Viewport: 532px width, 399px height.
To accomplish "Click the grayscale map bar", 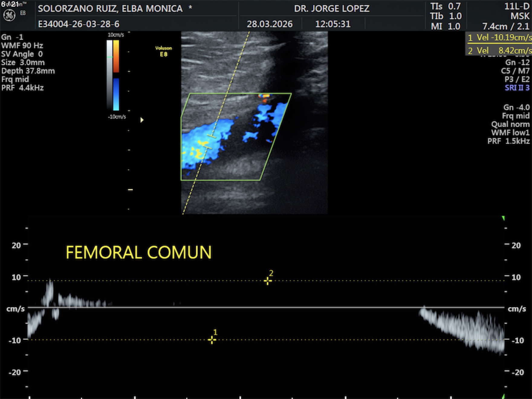I will pyautogui.click(x=109, y=75).
